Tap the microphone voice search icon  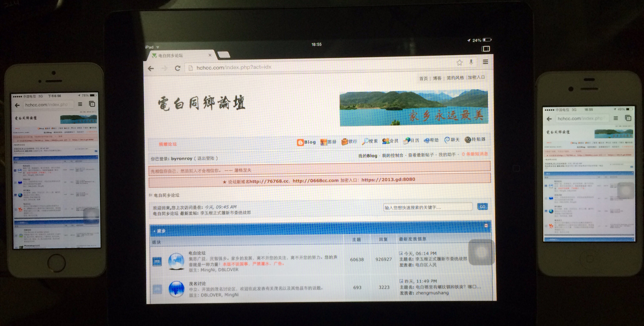(471, 62)
